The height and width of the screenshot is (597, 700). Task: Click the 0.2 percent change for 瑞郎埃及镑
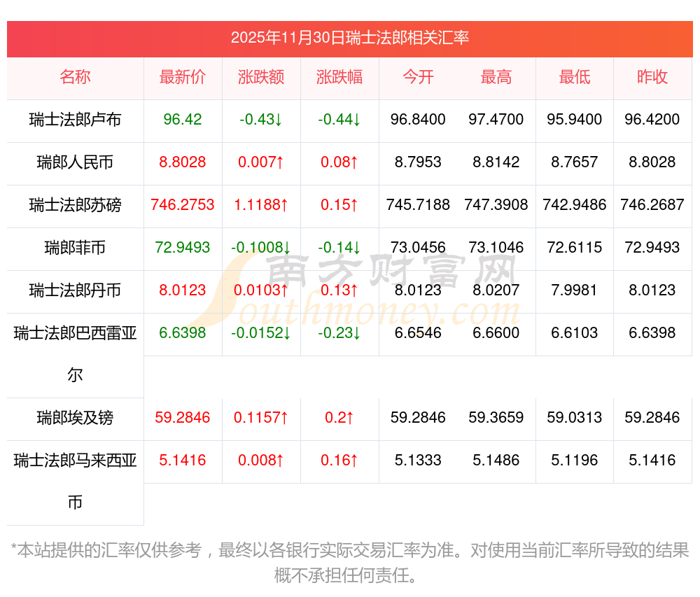[339, 418]
